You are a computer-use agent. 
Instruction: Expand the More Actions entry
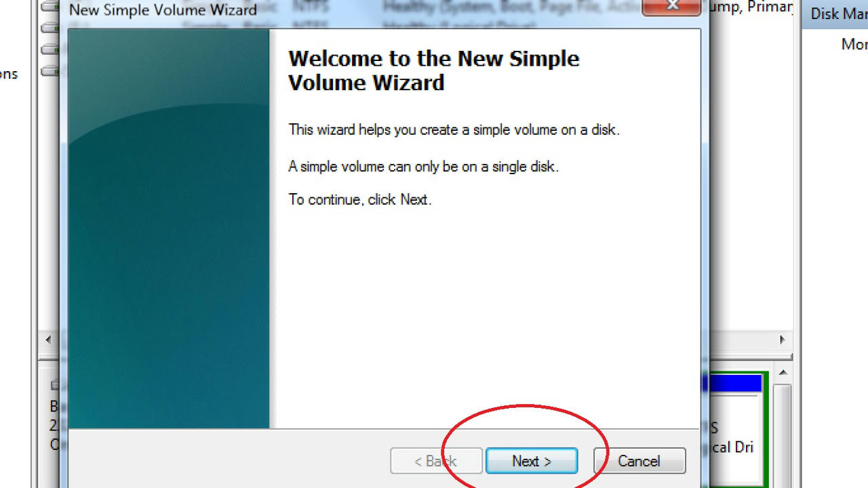coord(854,44)
